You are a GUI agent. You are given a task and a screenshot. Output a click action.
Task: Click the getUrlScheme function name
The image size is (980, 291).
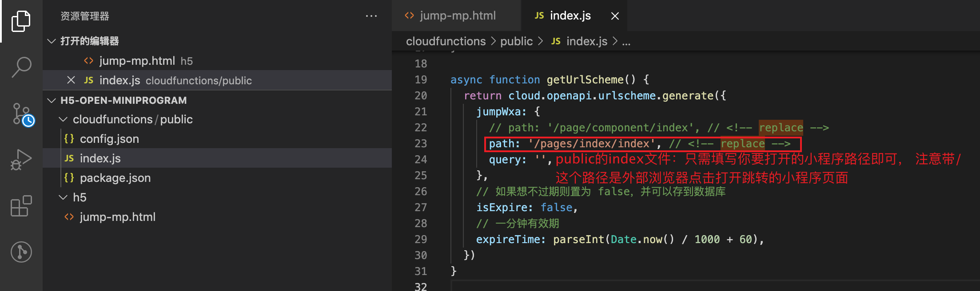[x=585, y=79]
